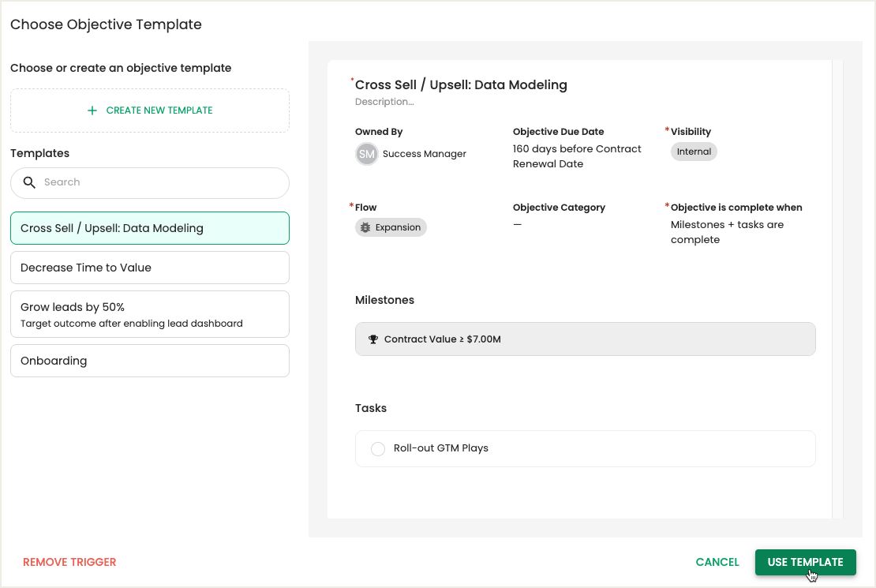Click the Tasks section heading
This screenshot has width=876, height=588.
[x=370, y=408]
